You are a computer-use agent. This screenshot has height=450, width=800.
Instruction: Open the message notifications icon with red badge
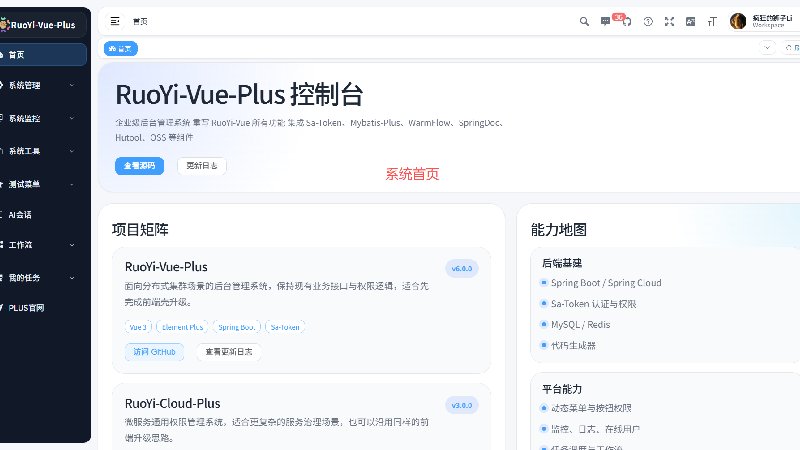tap(605, 21)
